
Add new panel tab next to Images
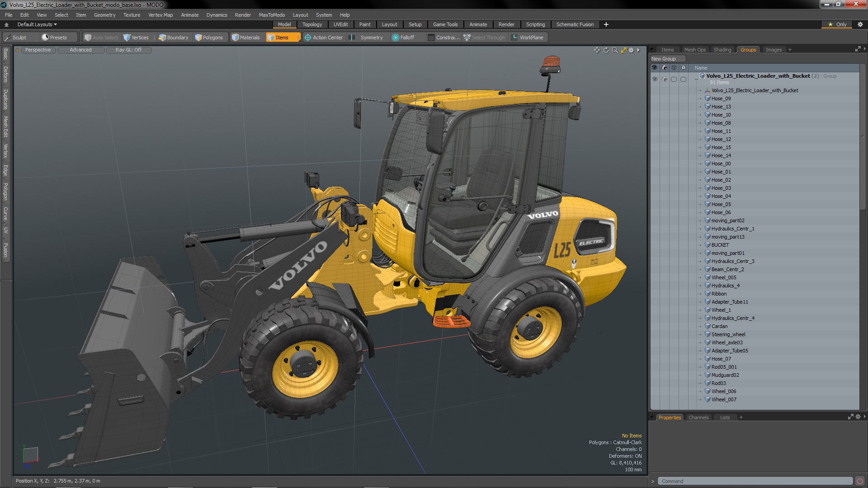pyautogui.click(x=790, y=50)
